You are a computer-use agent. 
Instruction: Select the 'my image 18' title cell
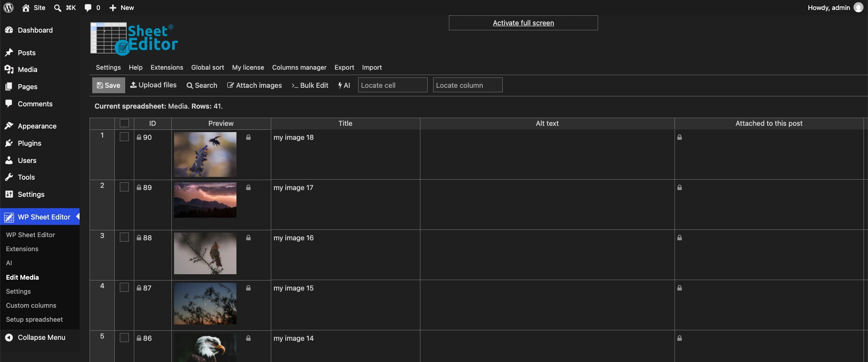(x=345, y=154)
